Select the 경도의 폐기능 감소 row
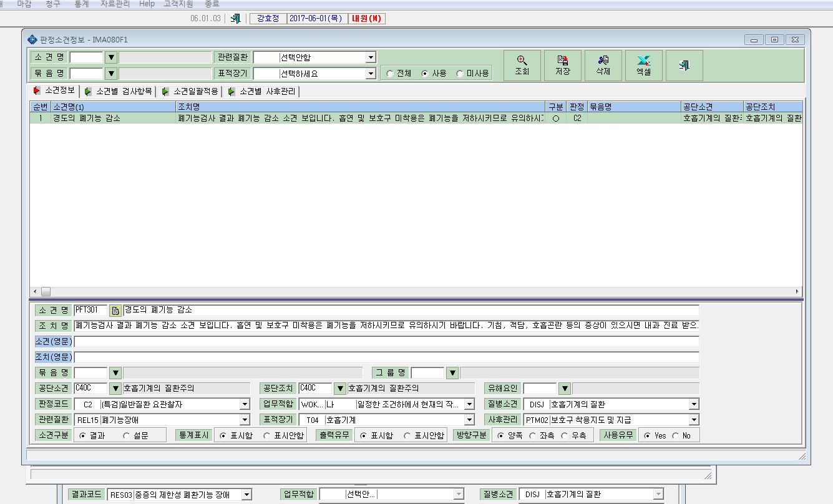 (416, 118)
